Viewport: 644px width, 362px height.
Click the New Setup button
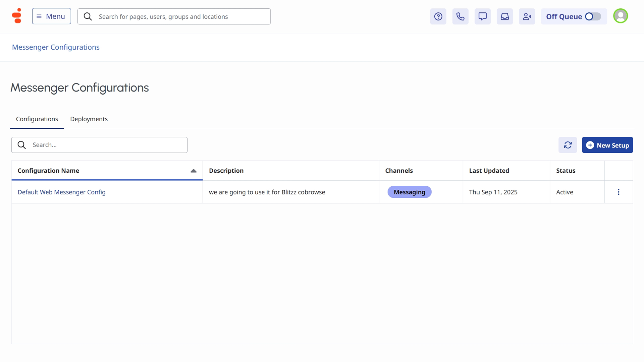click(607, 145)
